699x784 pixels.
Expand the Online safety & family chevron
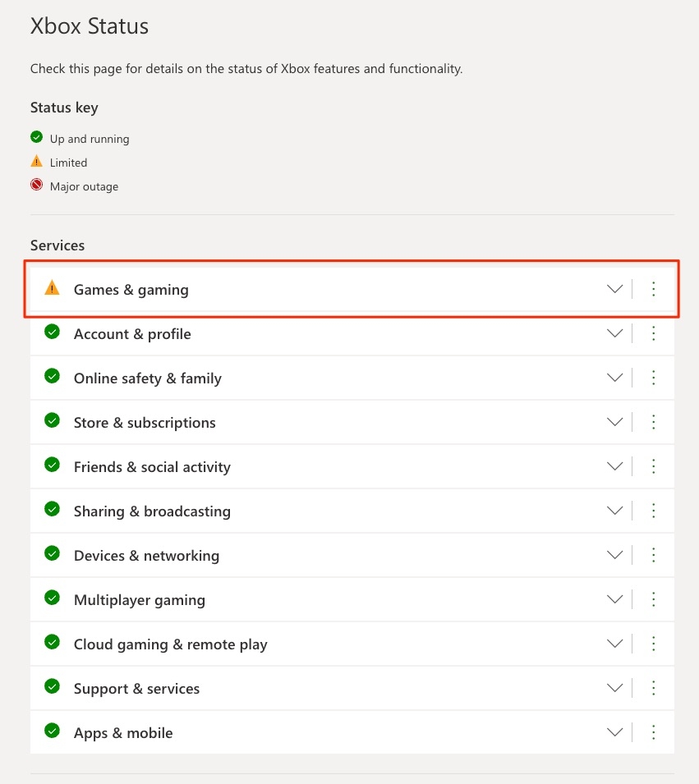(614, 378)
